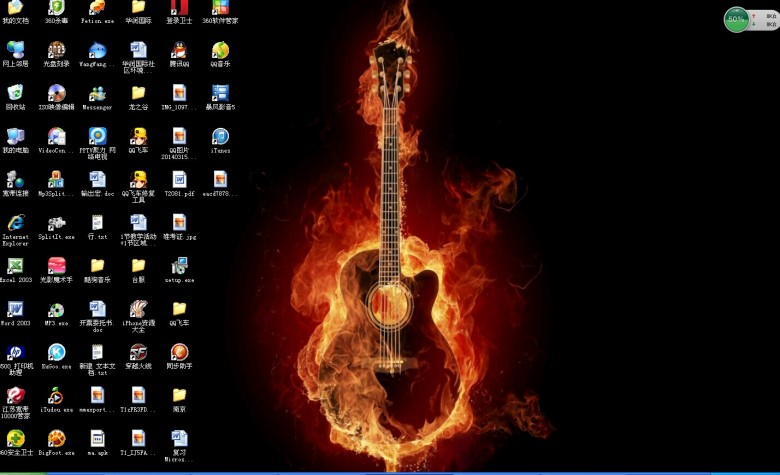This screenshot has width=780, height=475.
Task: Open the mmexport image file
Action: [x=97, y=395]
